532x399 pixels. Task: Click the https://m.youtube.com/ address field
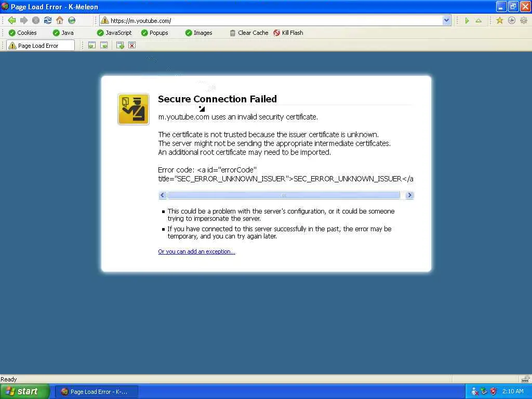(275, 21)
